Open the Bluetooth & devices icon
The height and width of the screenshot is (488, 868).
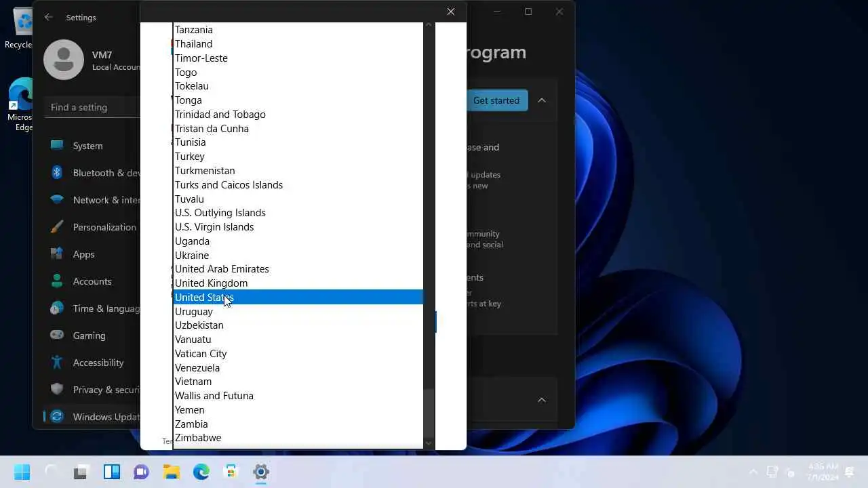pyautogui.click(x=57, y=173)
